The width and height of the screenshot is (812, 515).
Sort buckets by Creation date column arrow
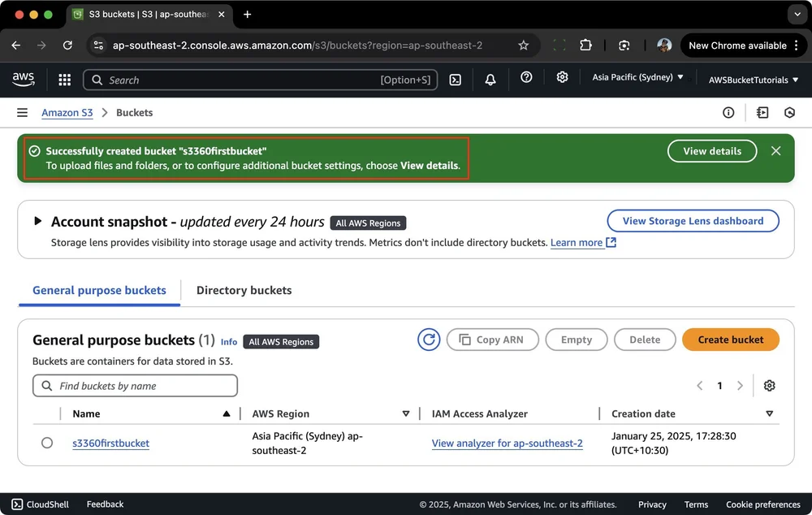[x=769, y=413]
